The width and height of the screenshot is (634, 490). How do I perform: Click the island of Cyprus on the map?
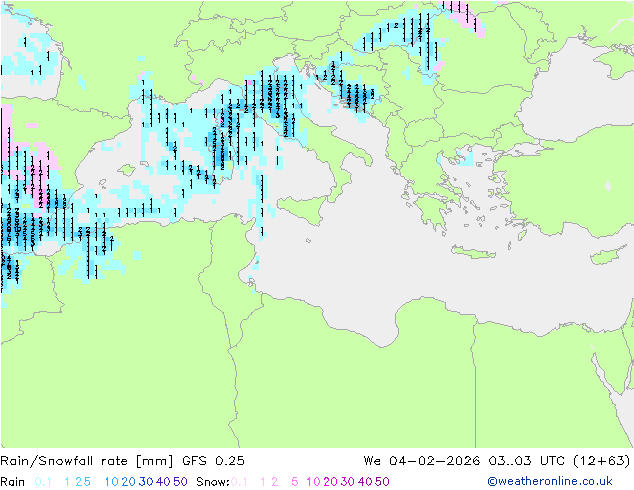tap(606, 256)
